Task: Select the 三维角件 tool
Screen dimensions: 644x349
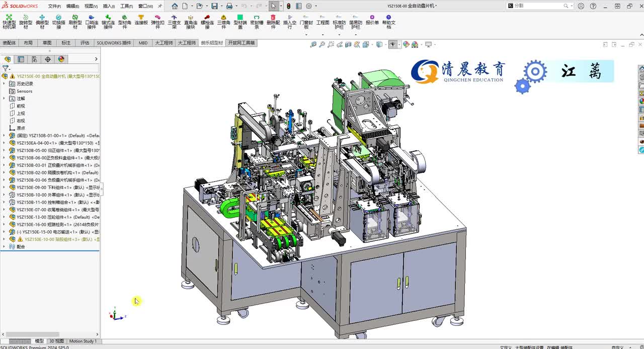Action: click(224, 22)
